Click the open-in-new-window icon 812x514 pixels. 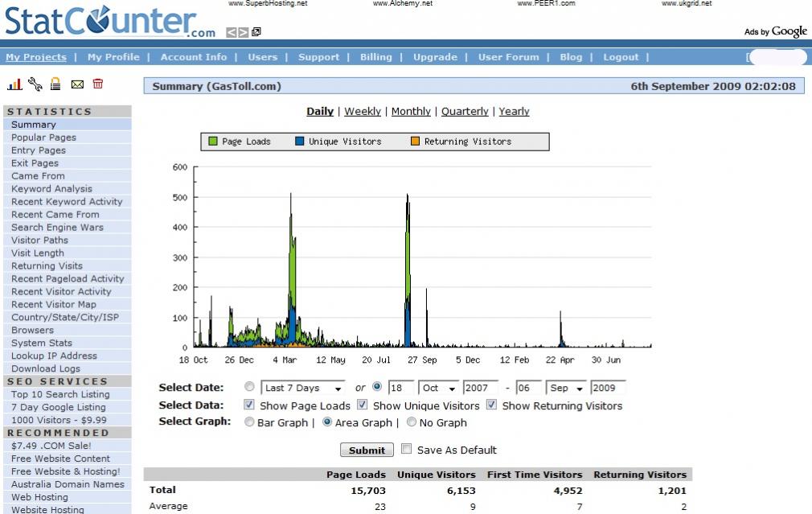click(x=256, y=32)
